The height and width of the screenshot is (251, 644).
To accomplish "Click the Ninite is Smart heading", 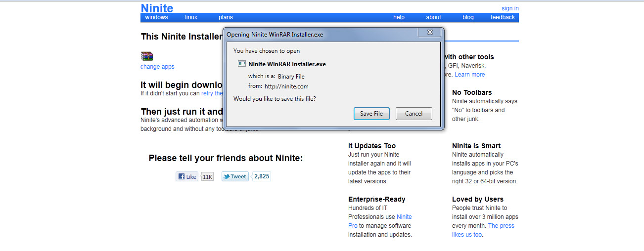I will pyautogui.click(x=476, y=146).
